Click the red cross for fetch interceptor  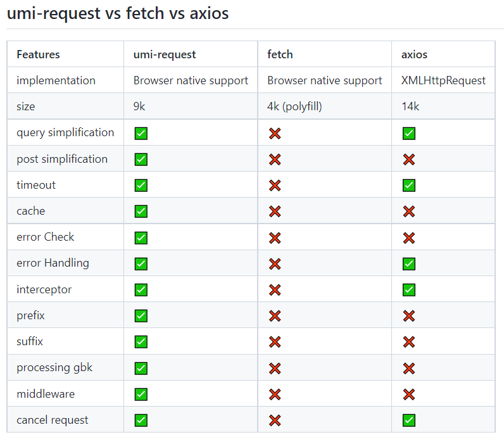pyautogui.click(x=275, y=289)
